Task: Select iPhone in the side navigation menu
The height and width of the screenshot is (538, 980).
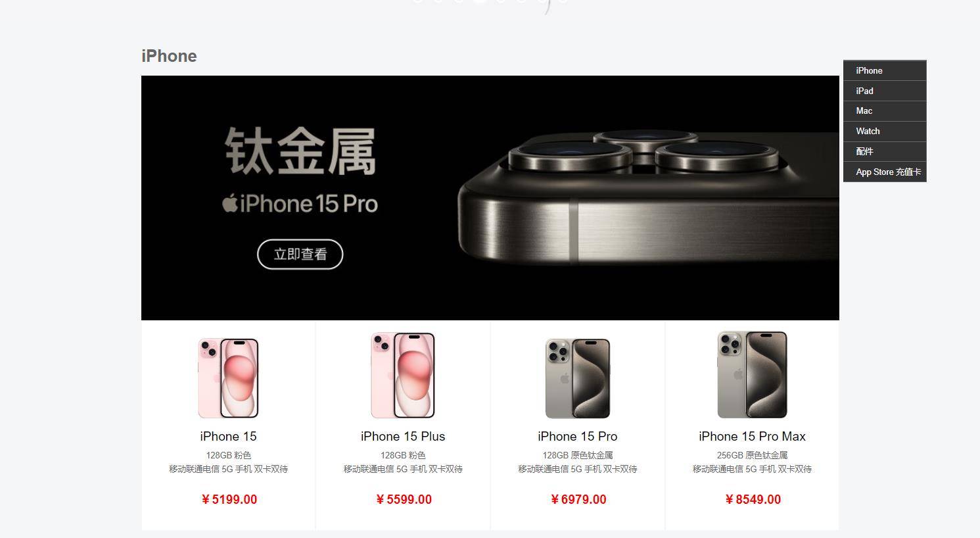Action: tap(885, 70)
